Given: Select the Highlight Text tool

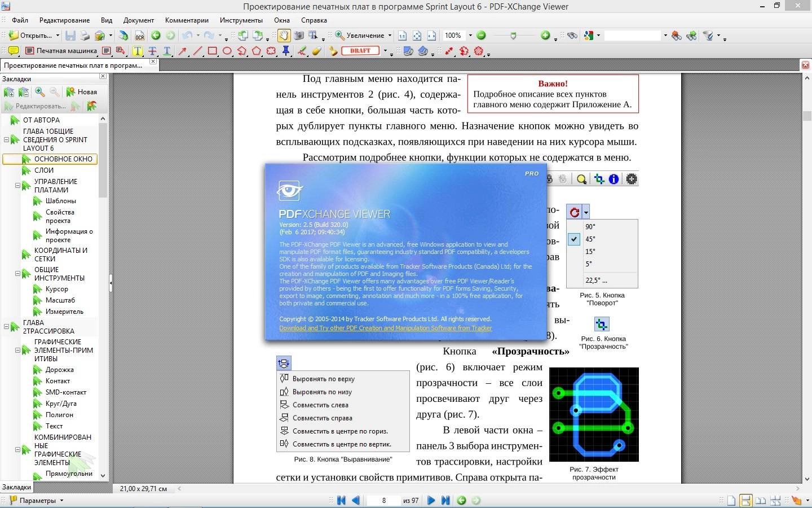Looking at the screenshot, I should [x=137, y=51].
